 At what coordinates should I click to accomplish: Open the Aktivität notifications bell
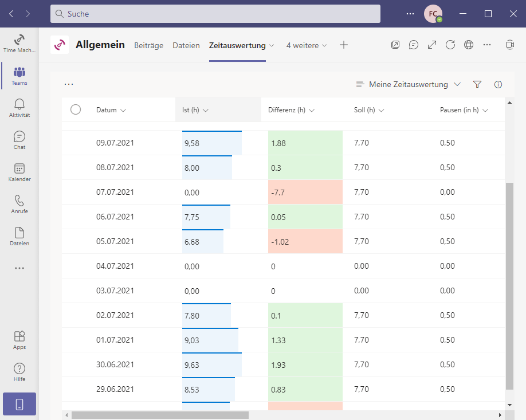click(19, 107)
